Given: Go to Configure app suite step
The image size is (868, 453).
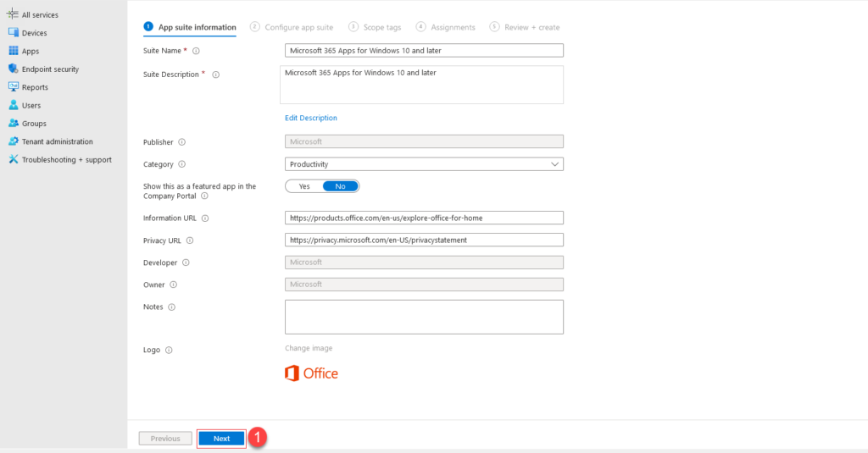Looking at the screenshot, I should tap(292, 27).
